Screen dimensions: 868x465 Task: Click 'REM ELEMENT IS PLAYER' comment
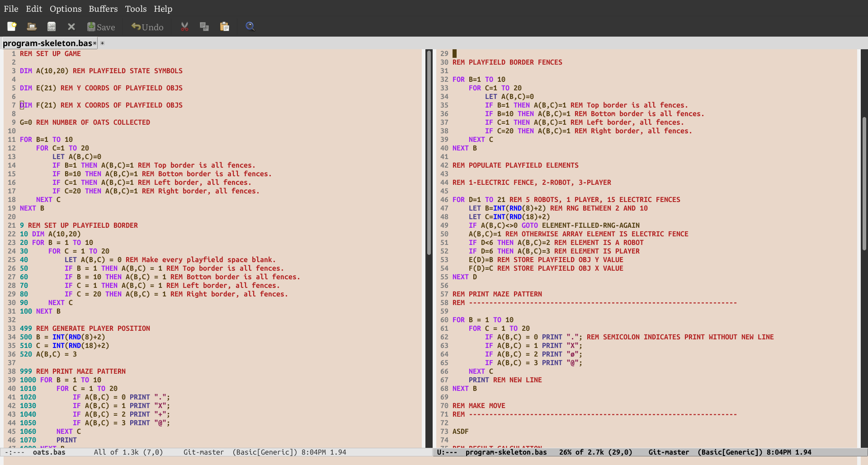(597, 251)
